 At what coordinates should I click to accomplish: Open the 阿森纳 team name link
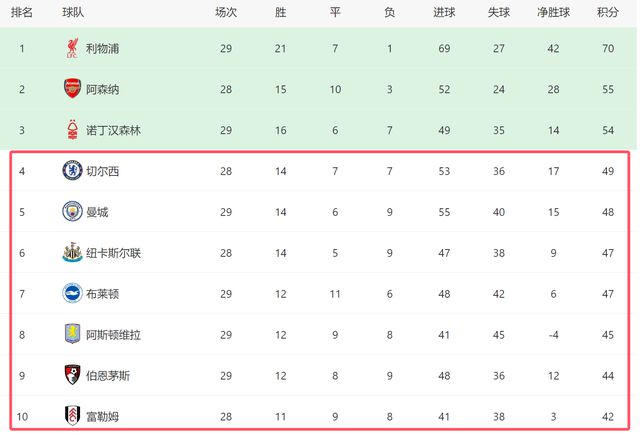pos(104,89)
